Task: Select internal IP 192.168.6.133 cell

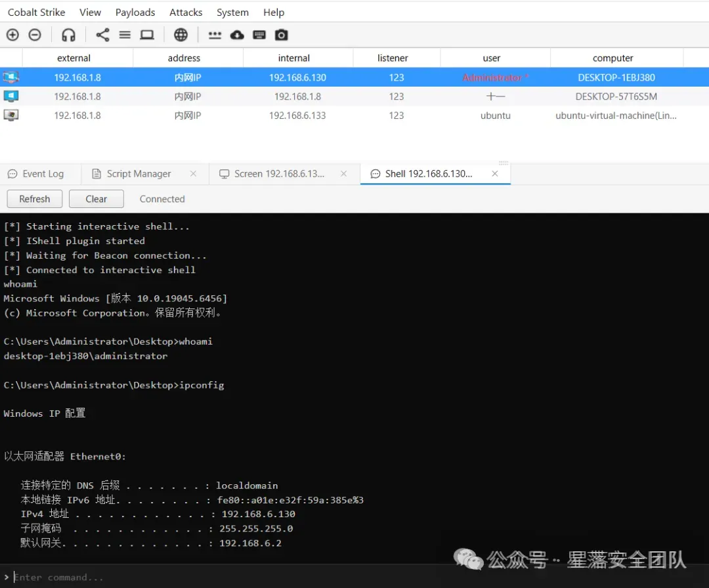Action: click(x=297, y=115)
